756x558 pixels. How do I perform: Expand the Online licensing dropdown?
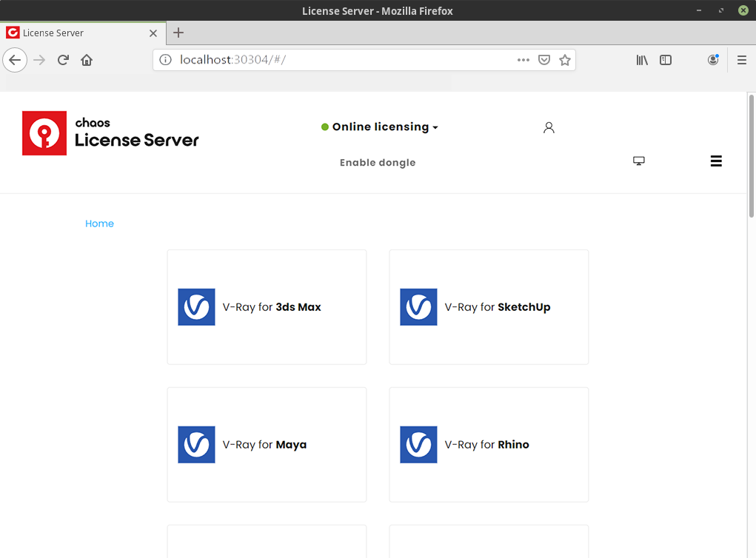385,127
